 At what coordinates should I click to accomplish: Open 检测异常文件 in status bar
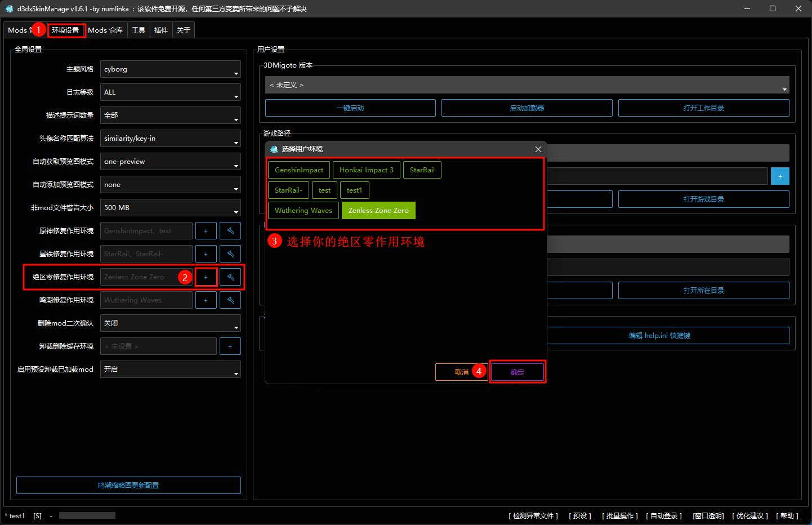pyautogui.click(x=533, y=516)
